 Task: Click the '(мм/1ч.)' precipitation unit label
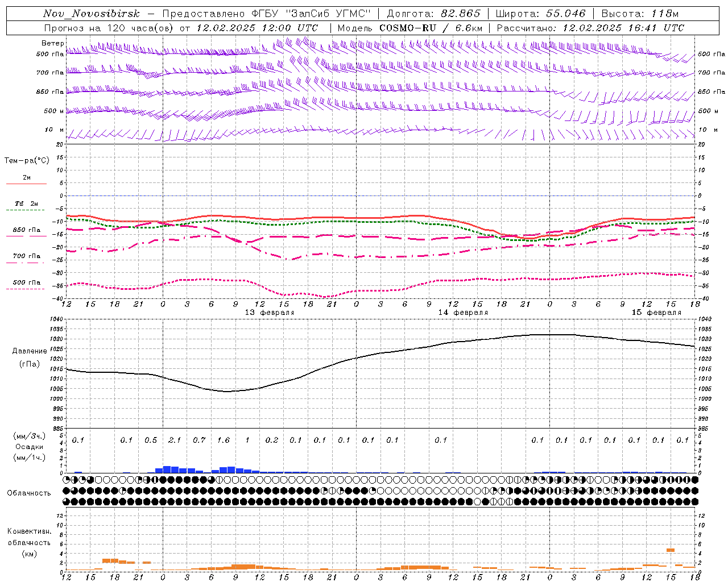pos(30,458)
